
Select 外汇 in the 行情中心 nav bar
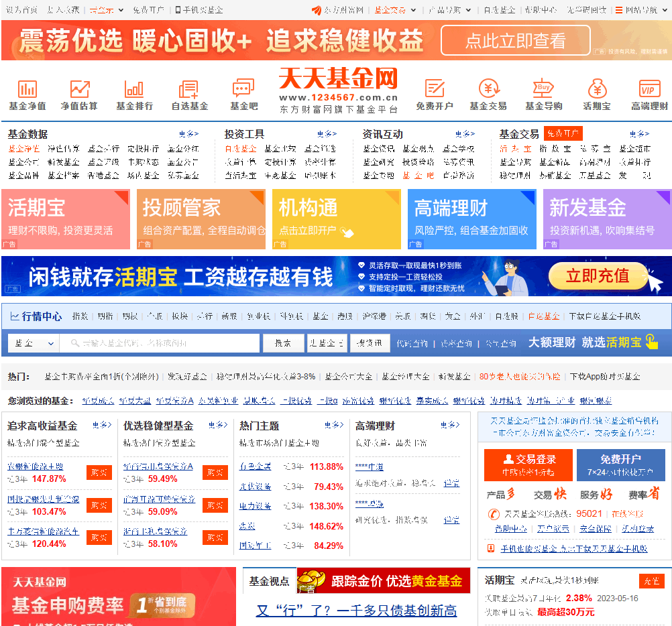click(x=477, y=316)
